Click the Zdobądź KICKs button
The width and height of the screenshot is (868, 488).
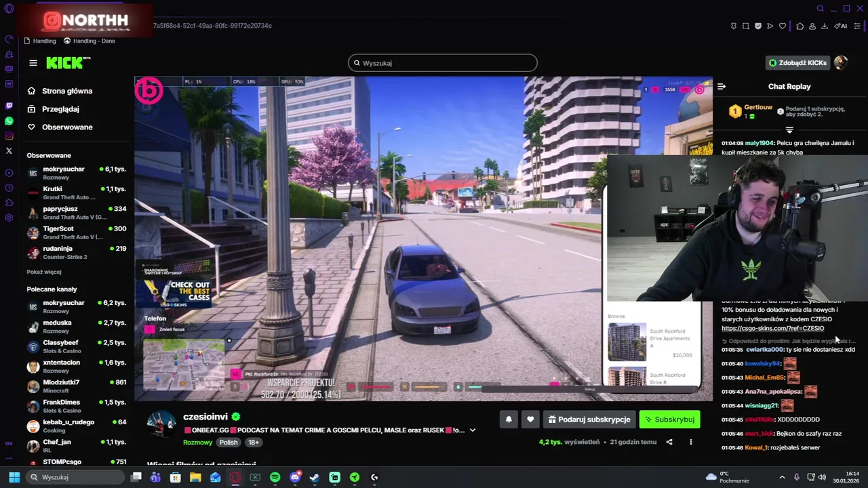797,62
